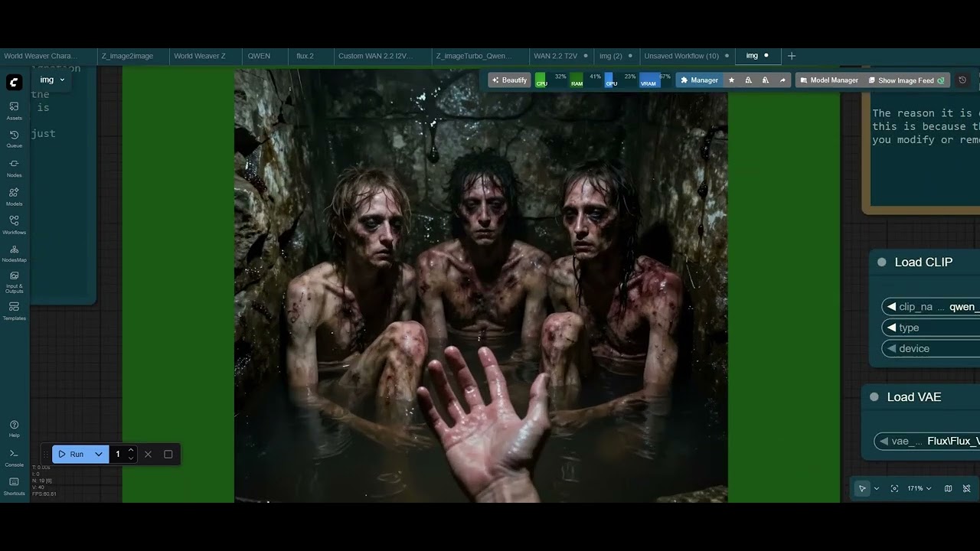Decrease the batch count stepper

(131, 458)
